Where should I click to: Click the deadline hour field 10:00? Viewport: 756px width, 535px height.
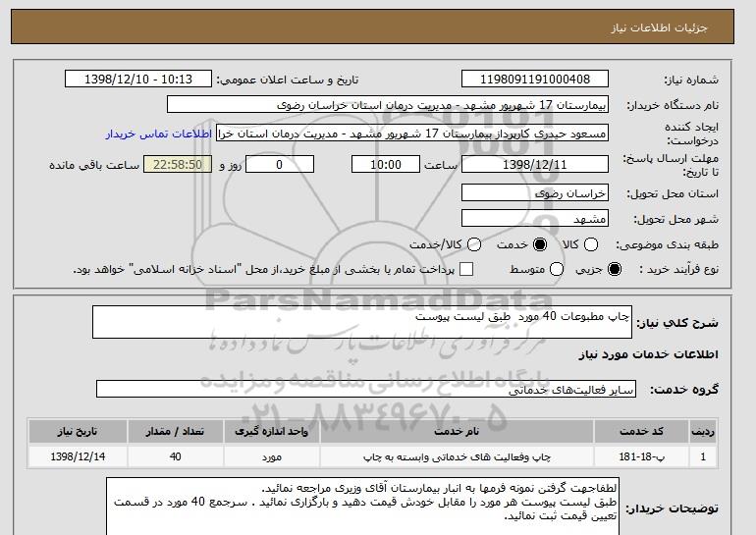coord(386,164)
